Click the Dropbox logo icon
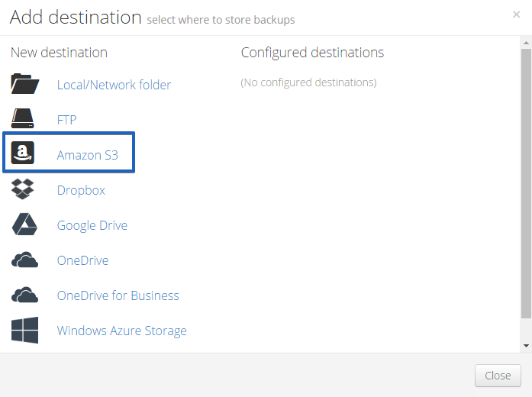This screenshot has height=397, width=532. pos(23,189)
